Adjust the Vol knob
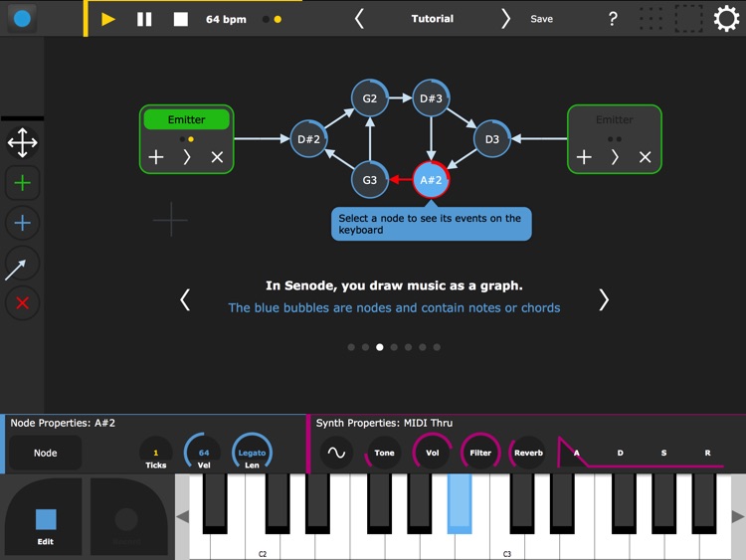Viewport: 746px width, 560px height. click(x=433, y=453)
